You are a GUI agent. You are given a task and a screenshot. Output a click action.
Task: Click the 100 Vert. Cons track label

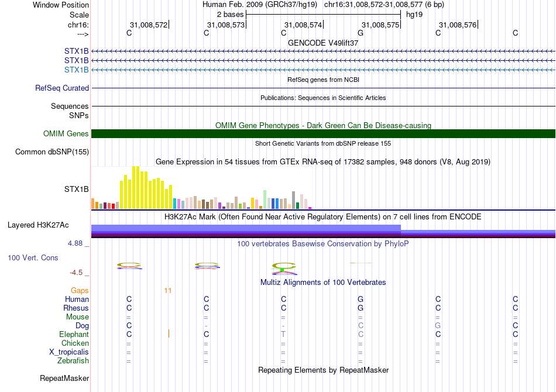pyautogui.click(x=33, y=257)
